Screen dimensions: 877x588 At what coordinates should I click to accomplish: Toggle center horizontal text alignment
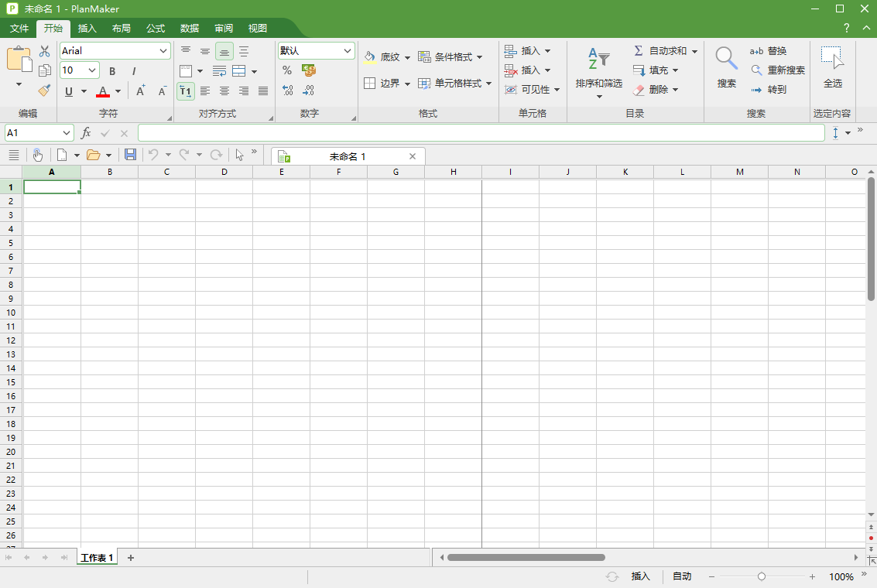click(224, 91)
